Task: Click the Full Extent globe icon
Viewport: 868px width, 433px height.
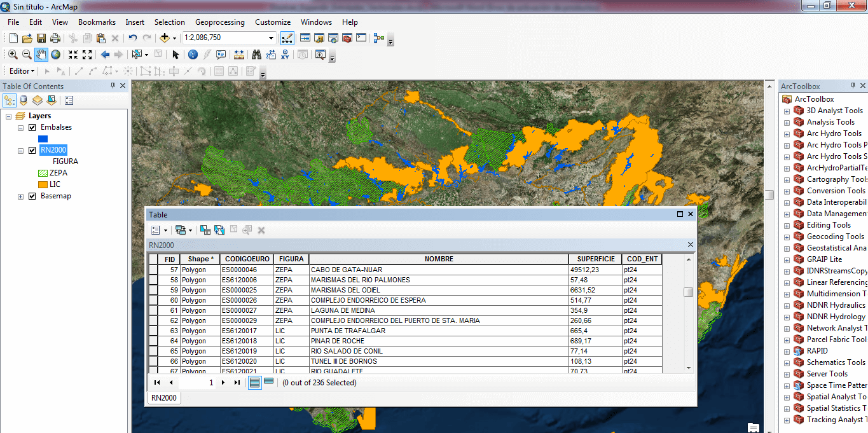Action: [56, 55]
